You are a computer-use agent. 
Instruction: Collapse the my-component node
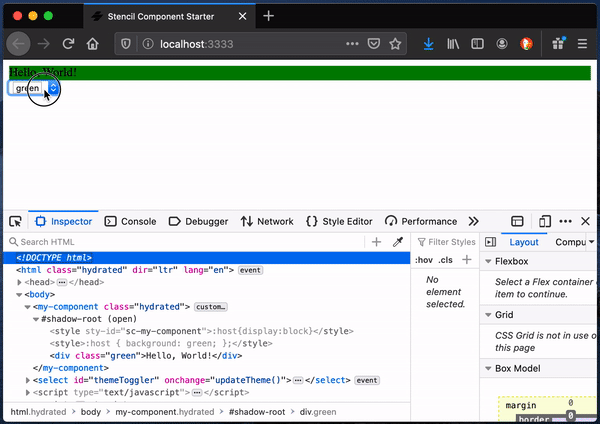27,307
